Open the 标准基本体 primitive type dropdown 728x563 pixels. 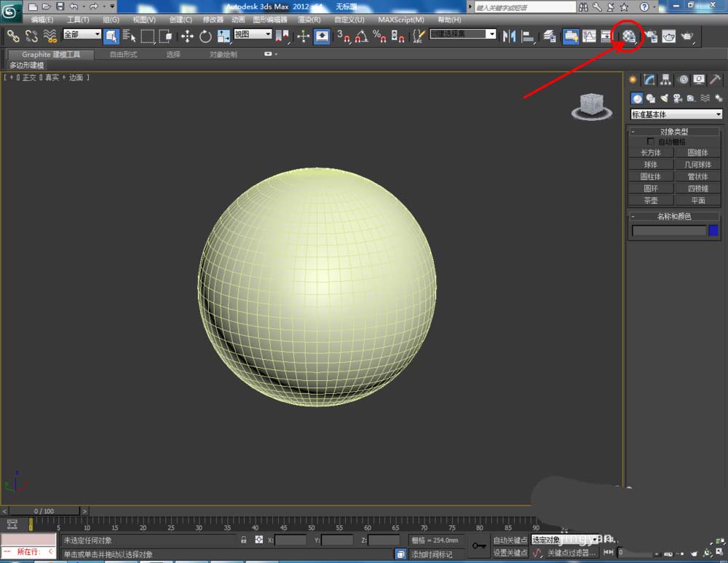tap(676, 114)
